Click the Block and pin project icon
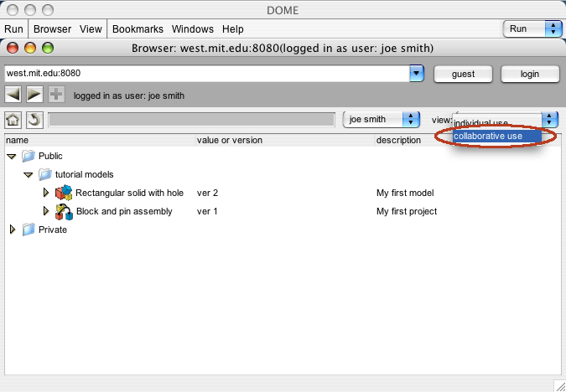Viewport: 566px width, 392px height. pyautogui.click(x=64, y=212)
